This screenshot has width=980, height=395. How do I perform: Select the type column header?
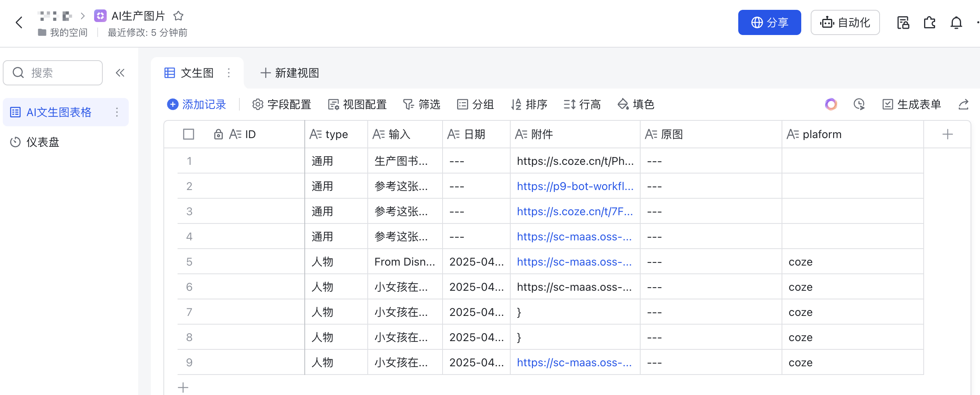click(336, 134)
